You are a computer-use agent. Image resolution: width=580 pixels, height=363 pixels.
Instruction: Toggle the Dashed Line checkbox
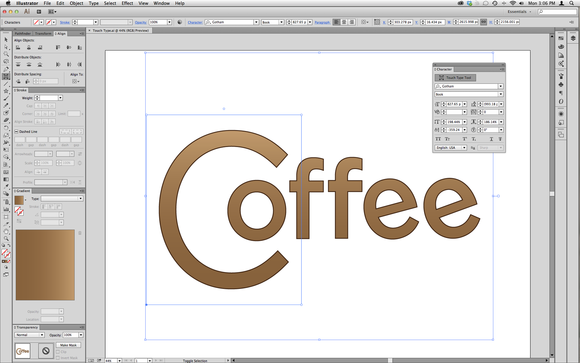pyautogui.click(x=16, y=131)
